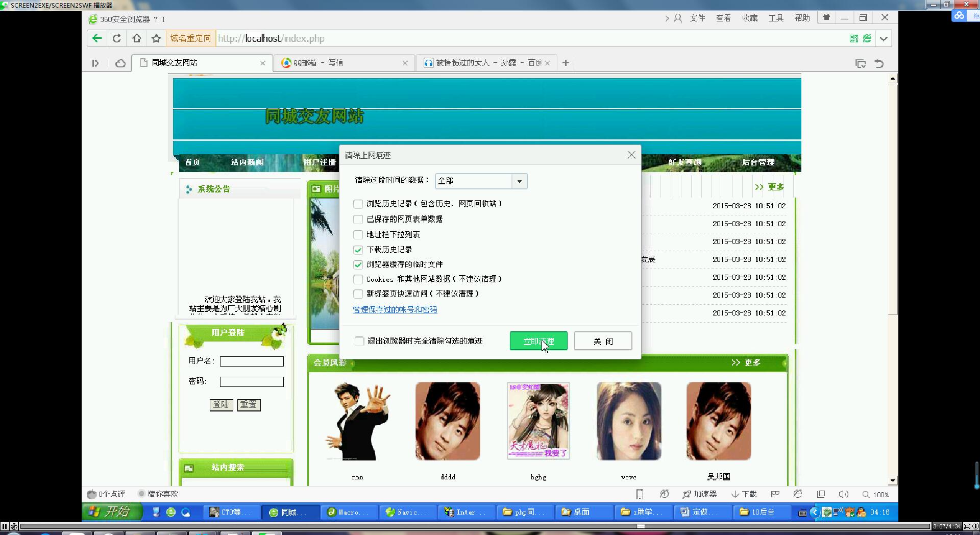This screenshot has height=535, width=980.
Task: Click the user account icon in title bar
Action: click(x=678, y=18)
